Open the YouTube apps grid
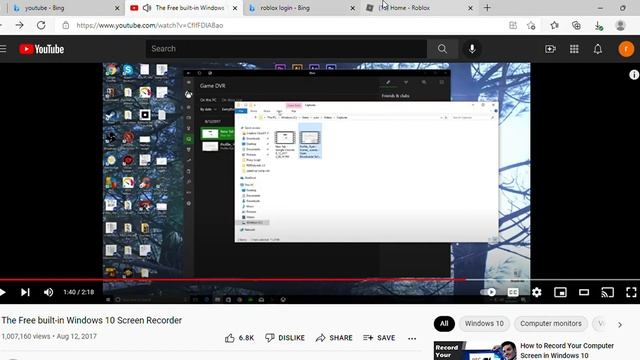Viewport: 640px width, 360px height. [x=574, y=49]
